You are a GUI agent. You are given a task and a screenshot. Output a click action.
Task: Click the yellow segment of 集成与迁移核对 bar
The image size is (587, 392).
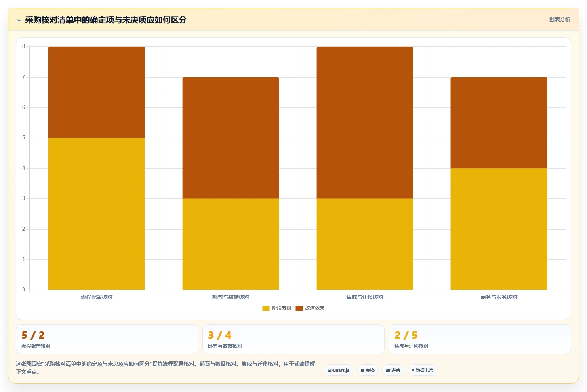click(x=365, y=244)
